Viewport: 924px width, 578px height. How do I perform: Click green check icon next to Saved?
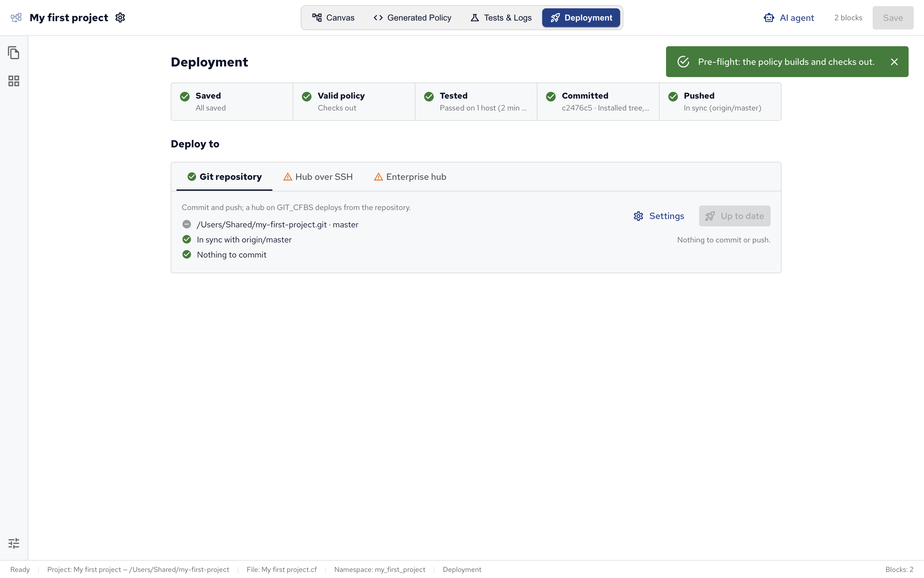click(185, 96)
